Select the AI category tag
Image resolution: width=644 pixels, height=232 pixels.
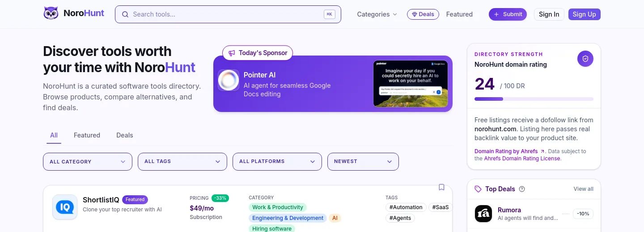click(335, 218)
